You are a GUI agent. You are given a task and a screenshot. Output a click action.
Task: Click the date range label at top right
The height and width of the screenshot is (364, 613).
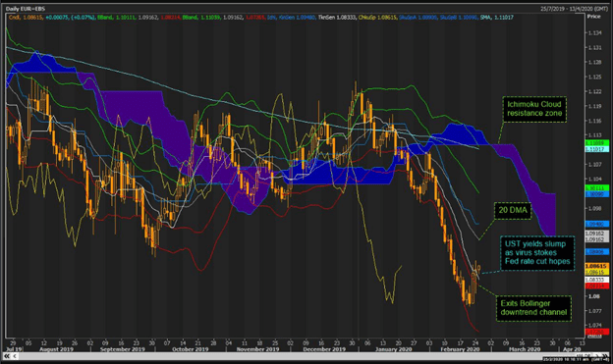tap(574, 9)
